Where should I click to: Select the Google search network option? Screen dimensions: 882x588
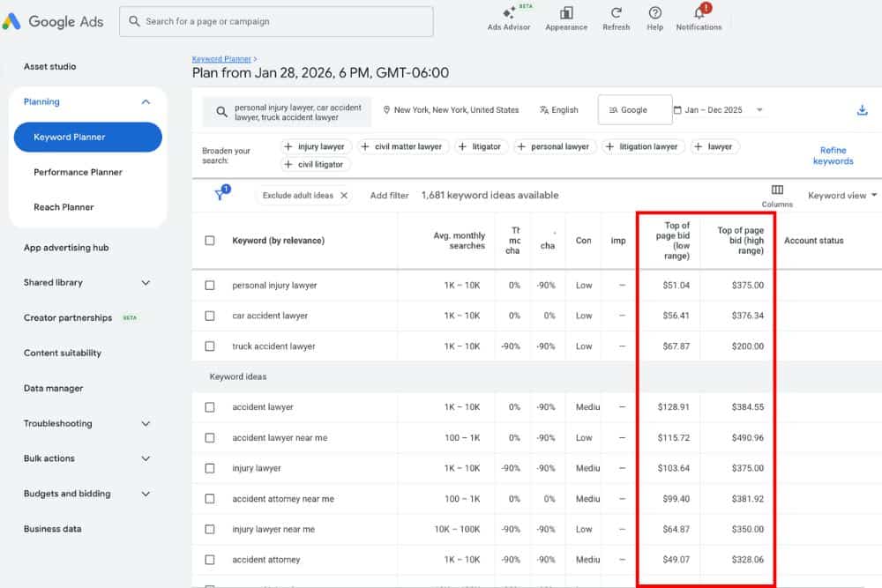[x=634, y=110]
